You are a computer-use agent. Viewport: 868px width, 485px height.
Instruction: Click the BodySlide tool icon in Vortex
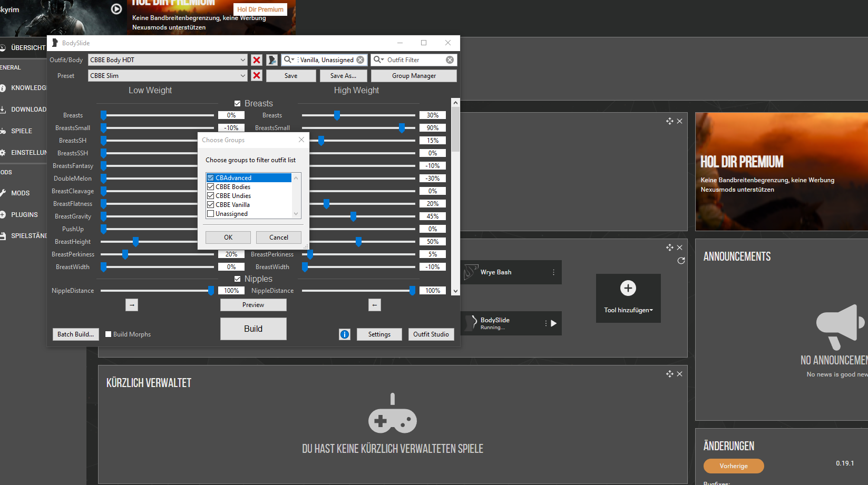coord(471,323)
